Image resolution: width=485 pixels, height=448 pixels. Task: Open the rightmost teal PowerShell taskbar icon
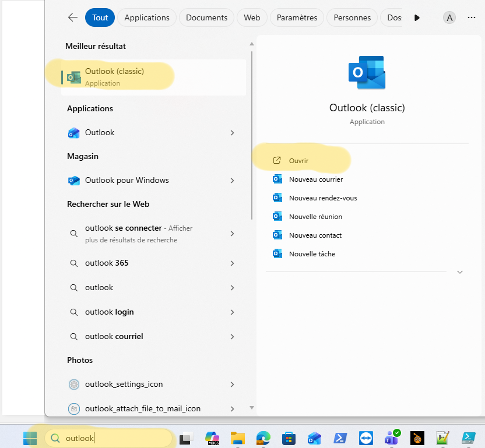click(x=469, y=438)
